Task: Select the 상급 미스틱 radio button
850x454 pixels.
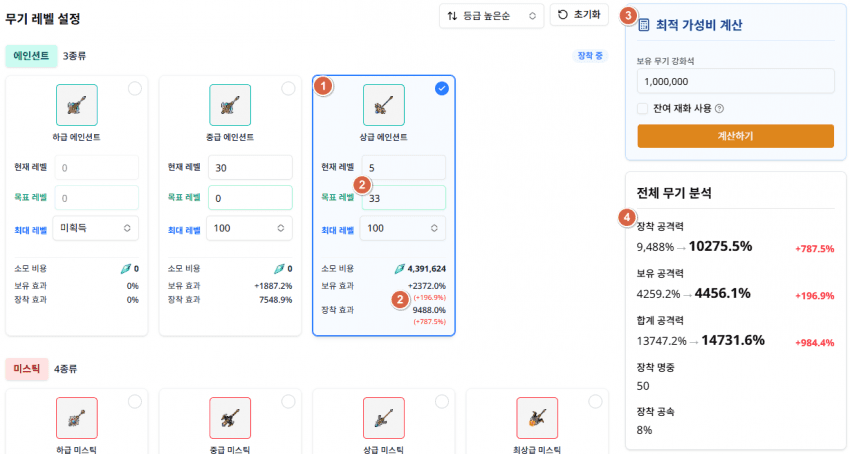Action: click(x=442, y=401)
